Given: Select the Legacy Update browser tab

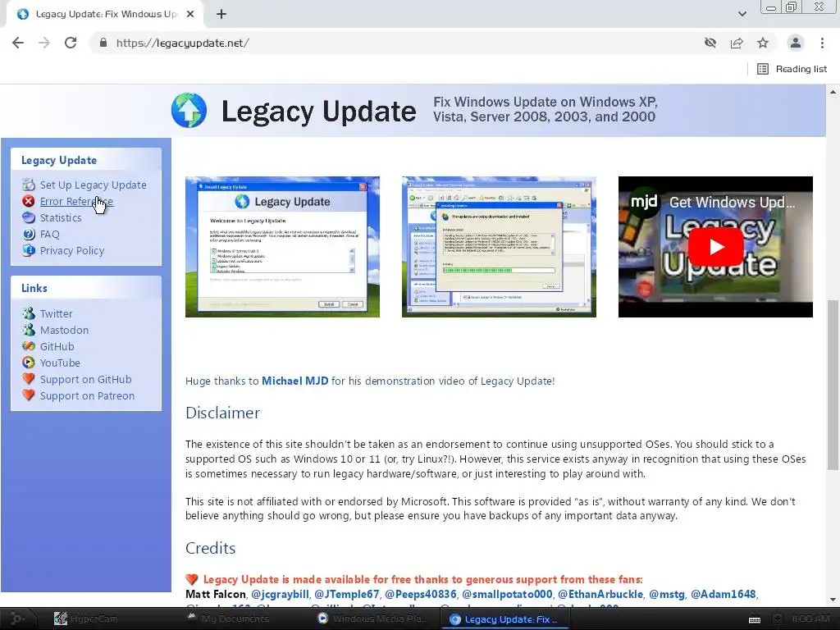Looking at the screenshot, I should [x=104, y=15].
